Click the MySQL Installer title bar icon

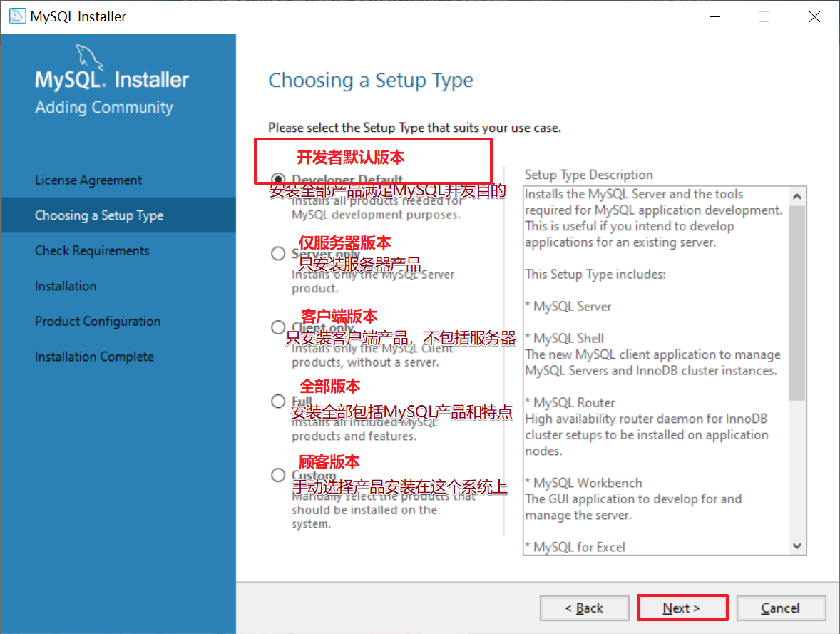(x=18, y=16)
